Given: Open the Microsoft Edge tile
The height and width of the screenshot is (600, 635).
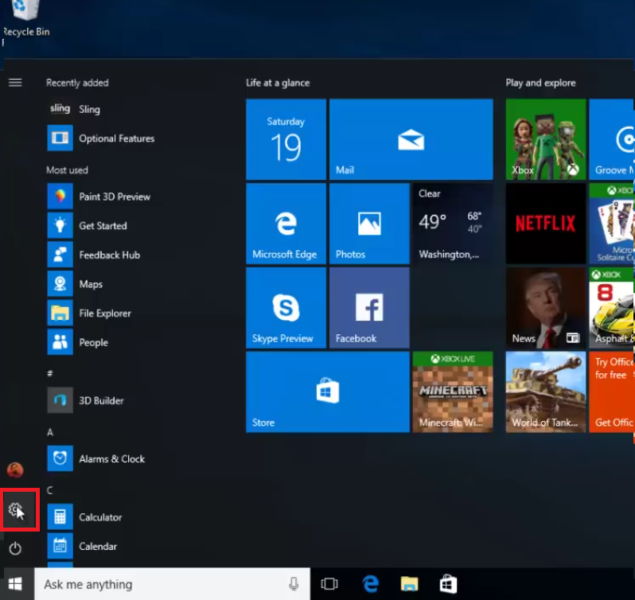Looking at the screenshot, I should coord(286,223).
